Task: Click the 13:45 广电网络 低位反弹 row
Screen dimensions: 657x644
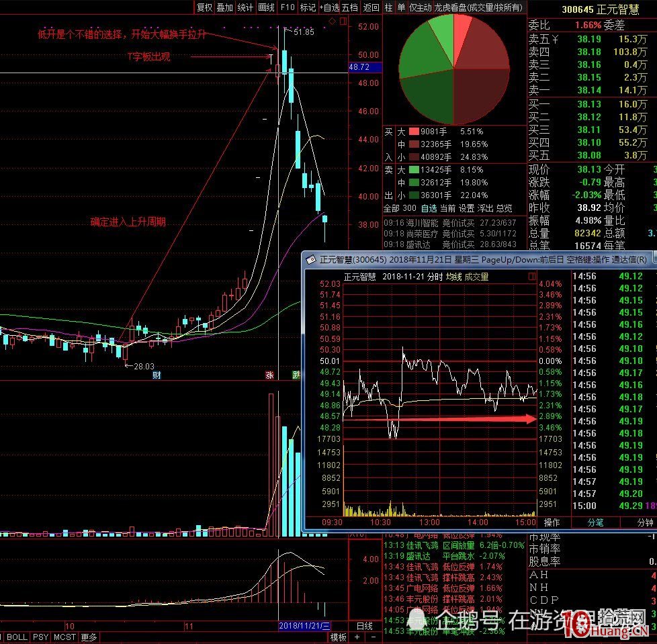Action: pyautogui.click(x=443, y=588)
